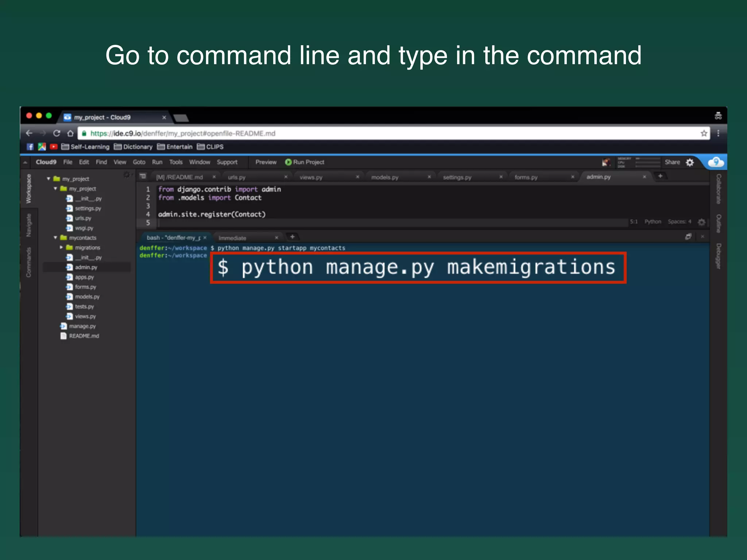Reload the browser page
747x560 pixels.
coord(57,133)
